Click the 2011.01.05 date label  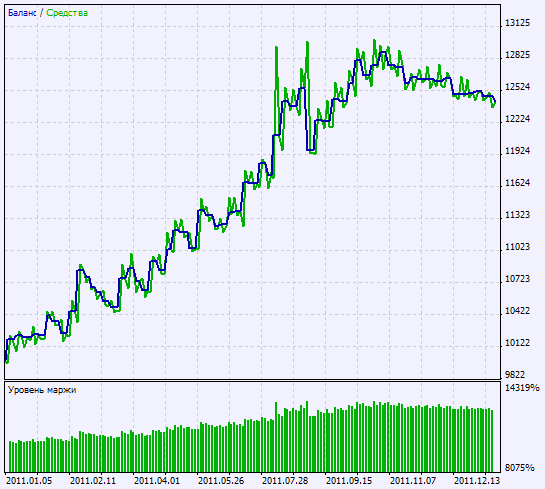pyautogui.click(x=29, y=481)
